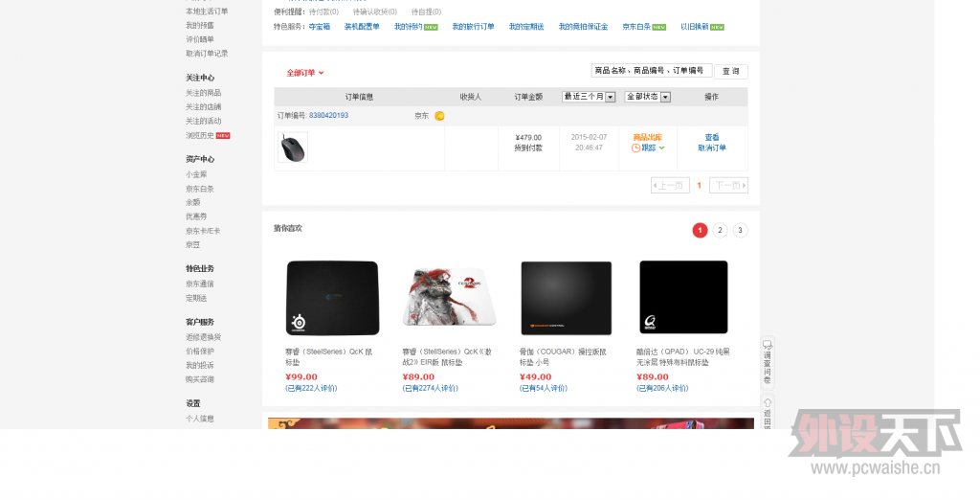
Task: Open 关注的店铺 in sidebar
Action: point(203,107)
